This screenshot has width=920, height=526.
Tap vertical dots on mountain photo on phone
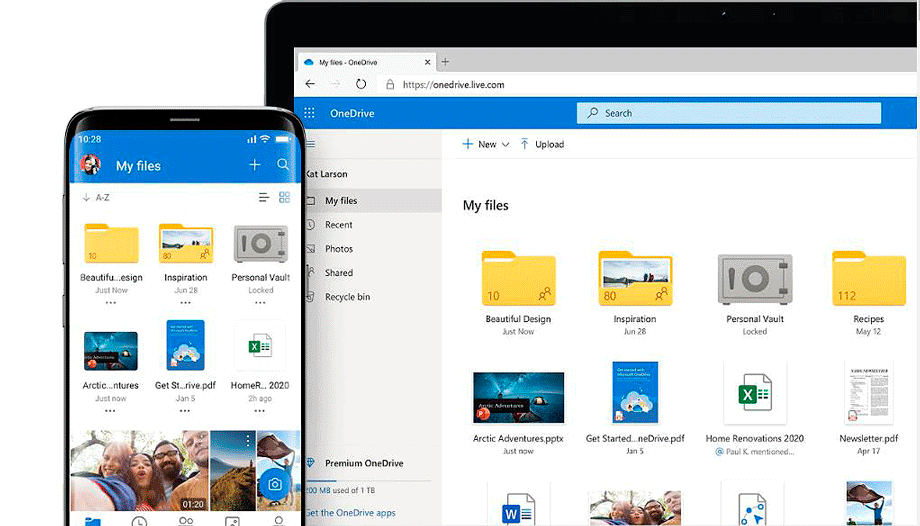coord(248,441)
